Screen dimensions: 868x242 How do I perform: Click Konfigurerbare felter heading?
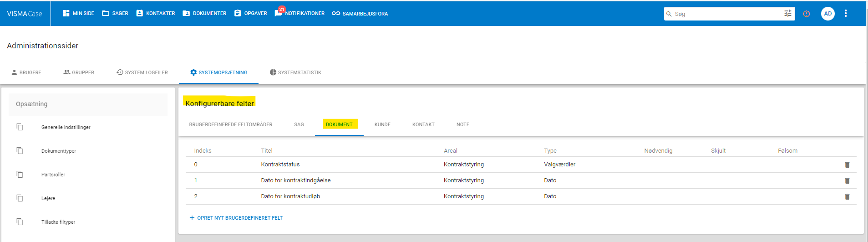click(219, 103)
